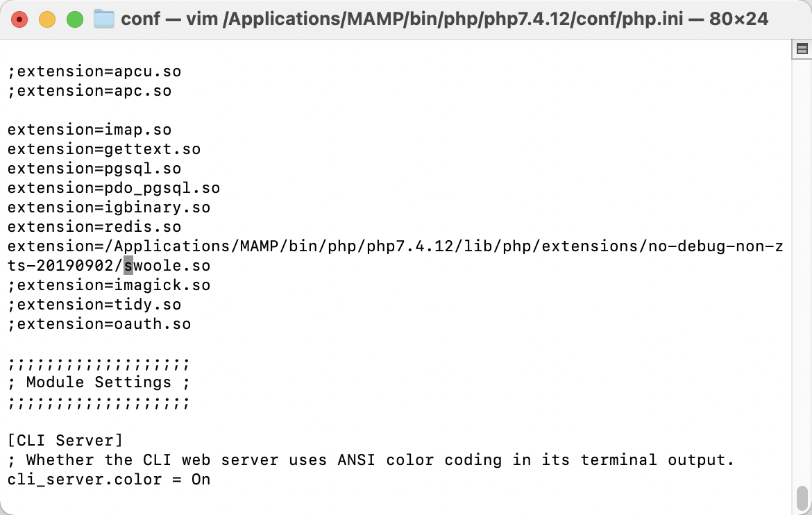
Task: Click the ;extension=imagick.so line
Action: [x=109, y=285]
